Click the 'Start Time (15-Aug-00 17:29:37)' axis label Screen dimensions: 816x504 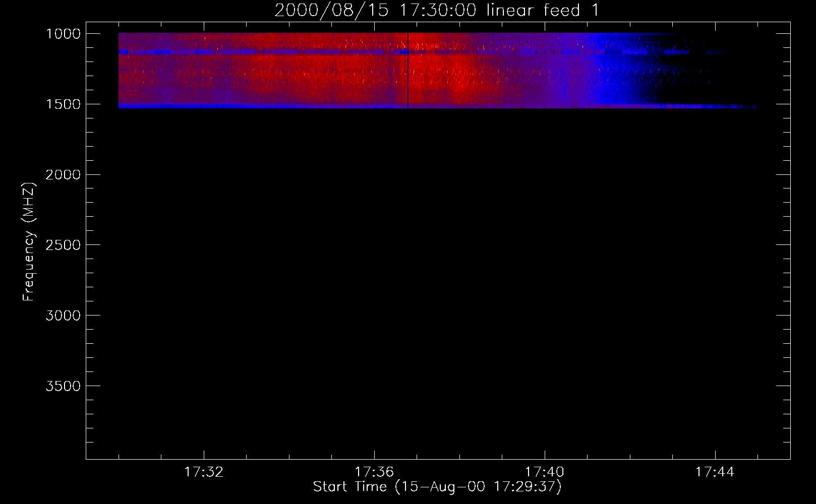(x=437, y=487)
